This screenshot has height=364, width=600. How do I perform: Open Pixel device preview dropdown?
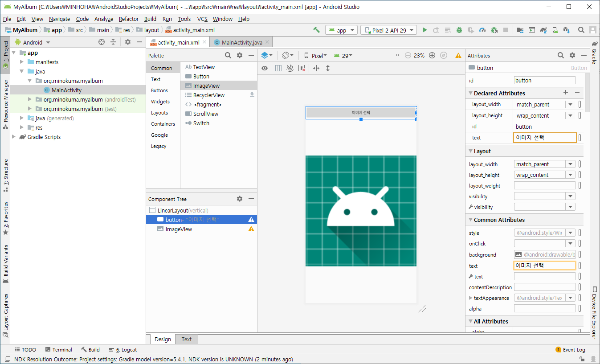click(315, 56)
